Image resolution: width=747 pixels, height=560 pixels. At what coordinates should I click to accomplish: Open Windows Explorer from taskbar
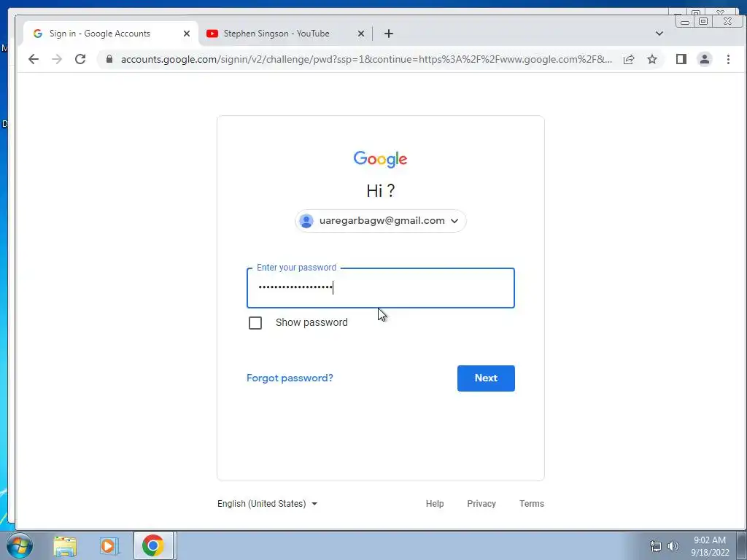point(65,546)
